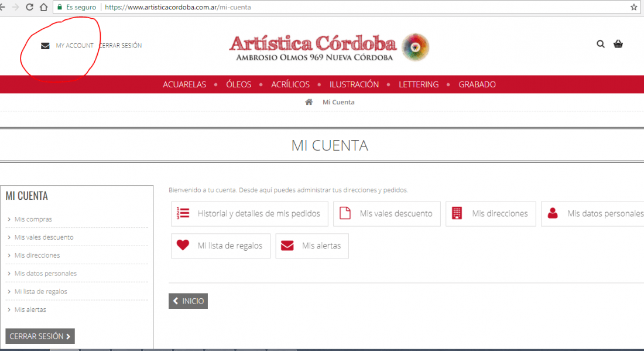Select Mis vales descuento in the sidebar
The width and height of the screenshot is (644, 351).
(x=44, y=237)
